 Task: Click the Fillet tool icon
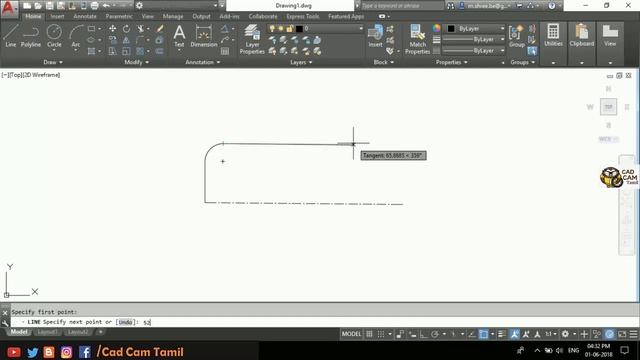point(140,40)
